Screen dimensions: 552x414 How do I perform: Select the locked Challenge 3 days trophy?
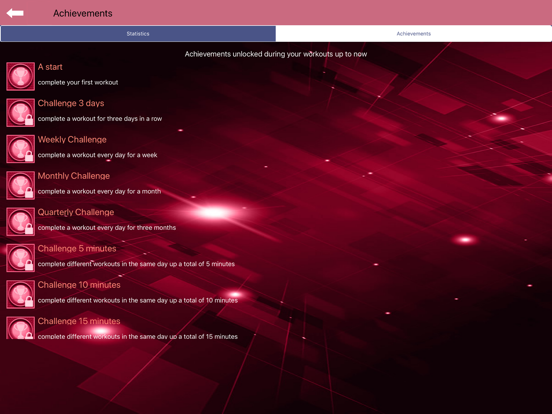pos(20,113)
